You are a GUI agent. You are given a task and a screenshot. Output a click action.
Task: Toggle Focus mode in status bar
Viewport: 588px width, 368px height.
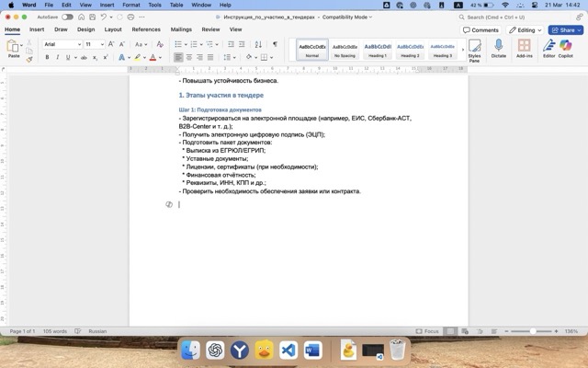coord(427,331)
